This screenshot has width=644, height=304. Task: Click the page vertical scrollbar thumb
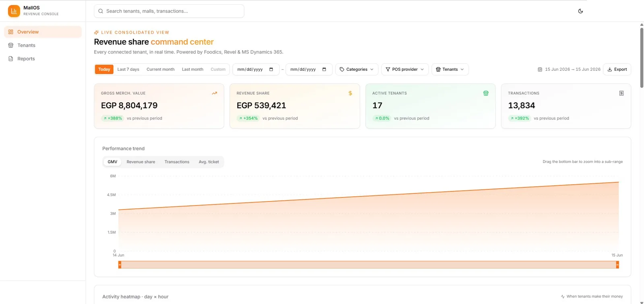pos(642,57)
